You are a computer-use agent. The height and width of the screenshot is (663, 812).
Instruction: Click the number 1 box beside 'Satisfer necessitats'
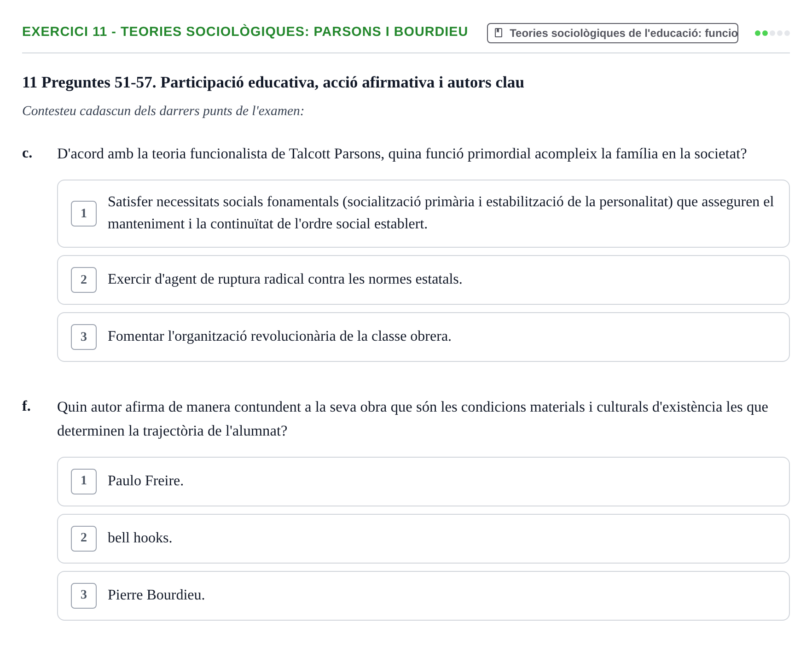tap(84, 214)
